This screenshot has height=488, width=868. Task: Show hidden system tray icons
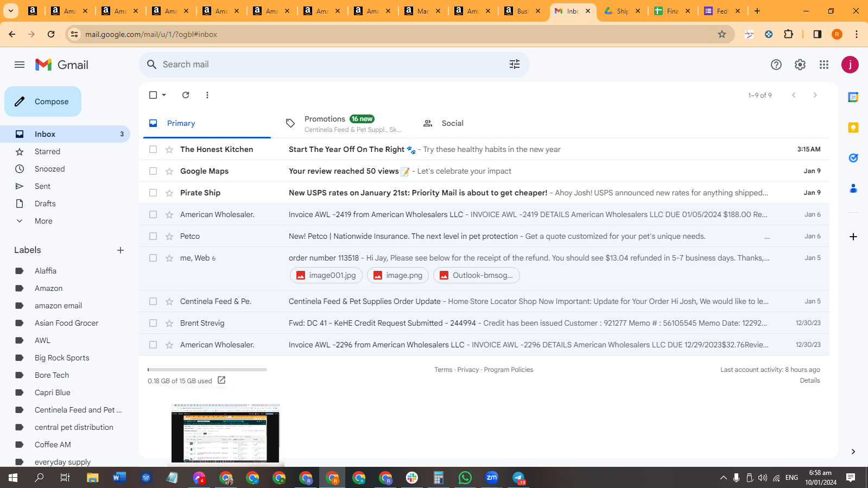723,478
